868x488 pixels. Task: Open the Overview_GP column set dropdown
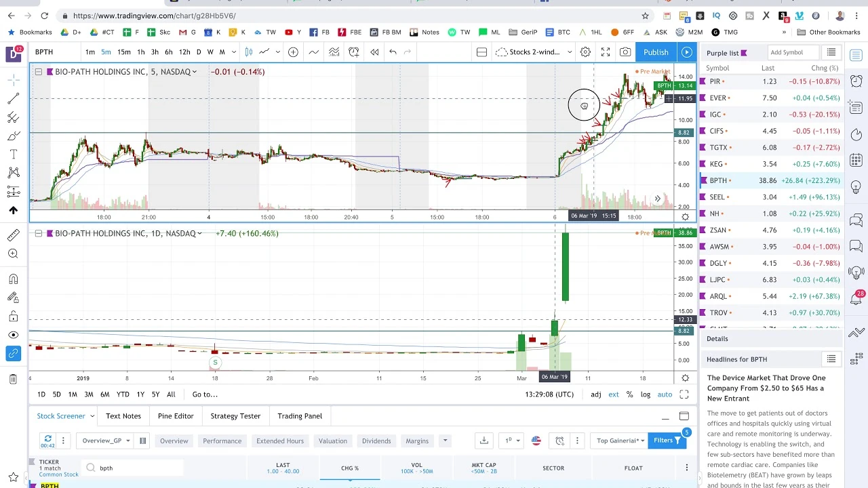coord(106,441)
